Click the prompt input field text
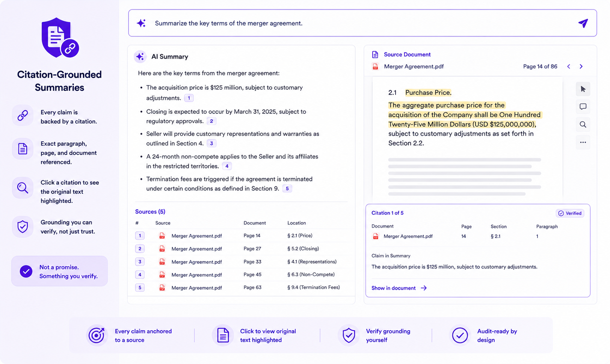Screen dimensions: 610x364 click(229, 23)
